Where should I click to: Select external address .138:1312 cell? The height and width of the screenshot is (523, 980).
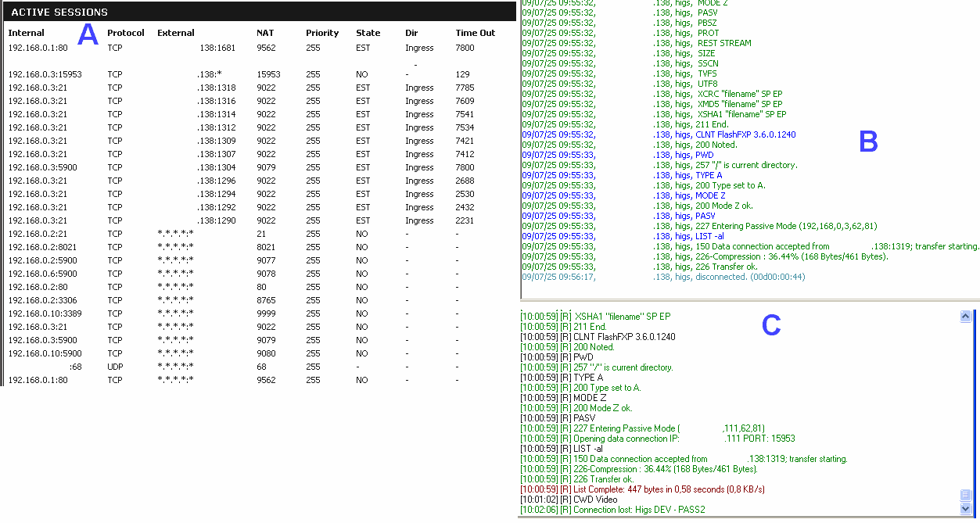[x=217, y=127]
